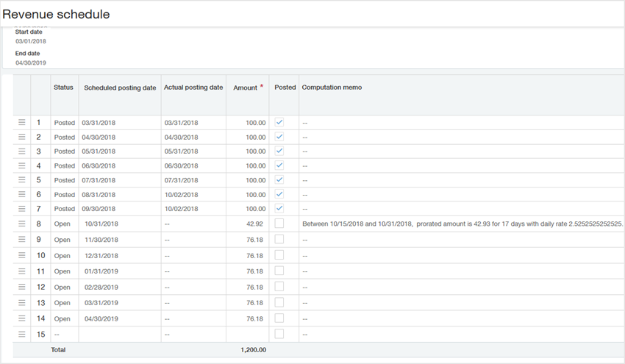Click scheduled posting date 11/30/2018 field
The width and height of the screenshot is (625, 364).
click(103, 240)
